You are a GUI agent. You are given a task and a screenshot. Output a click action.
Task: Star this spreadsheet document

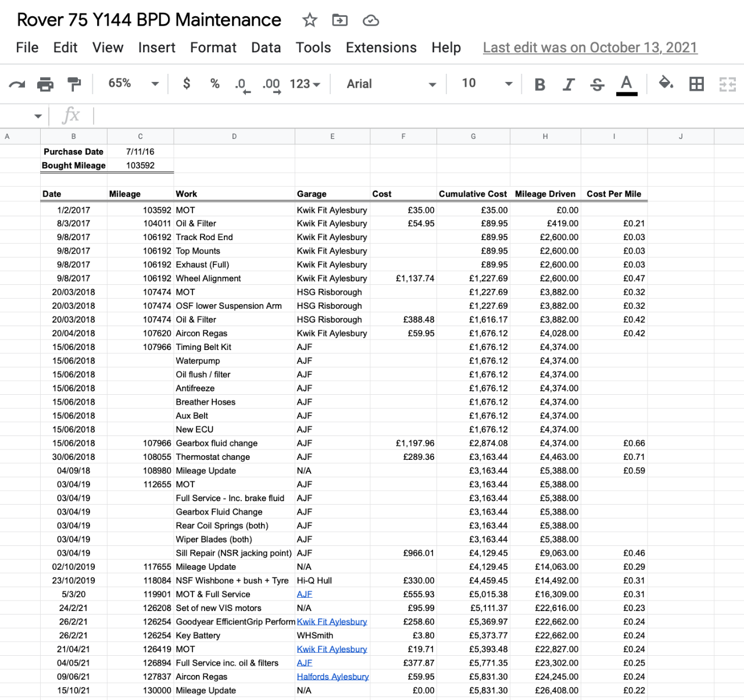pyautogui.click(x=310, y=20)
